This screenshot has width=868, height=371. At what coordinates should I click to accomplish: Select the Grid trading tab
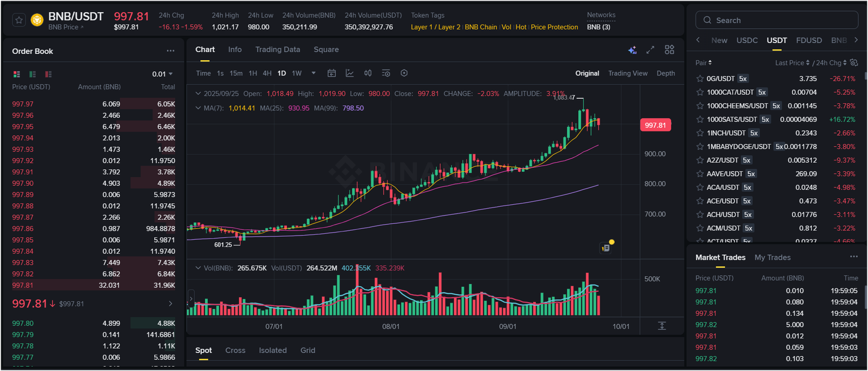(x=308, y=350)
